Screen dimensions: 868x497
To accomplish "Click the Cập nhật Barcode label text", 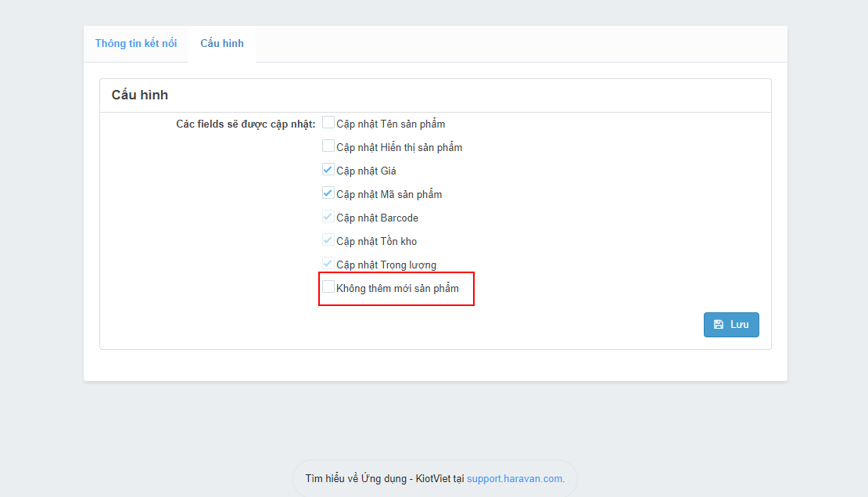I will click(377, 218).
